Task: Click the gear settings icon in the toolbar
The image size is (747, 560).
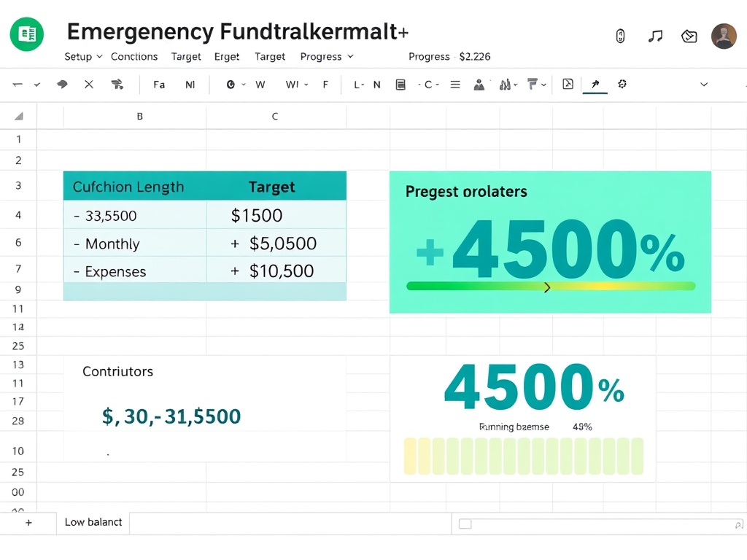Action: click(x=622, y=84)
